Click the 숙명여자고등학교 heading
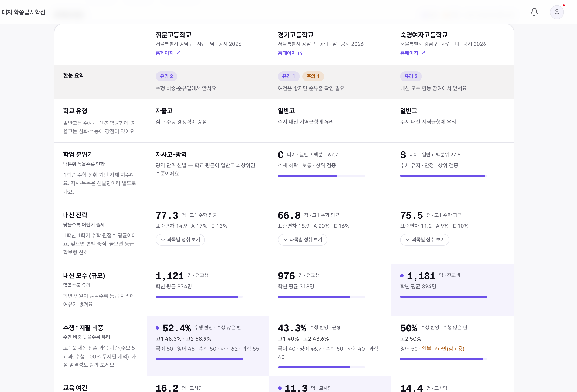The height and width of the screenshot is (392, 577). pyautogui.click(x=424, y=35)
